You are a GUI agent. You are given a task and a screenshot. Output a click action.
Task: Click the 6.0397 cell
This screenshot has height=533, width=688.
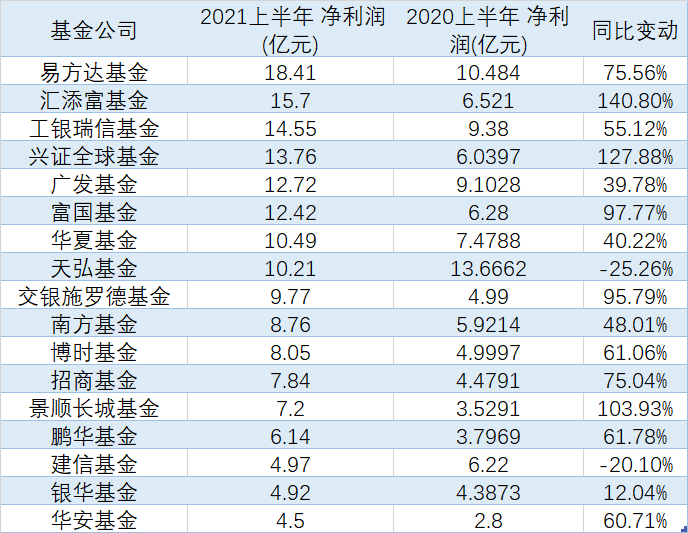tap(488, 155)
